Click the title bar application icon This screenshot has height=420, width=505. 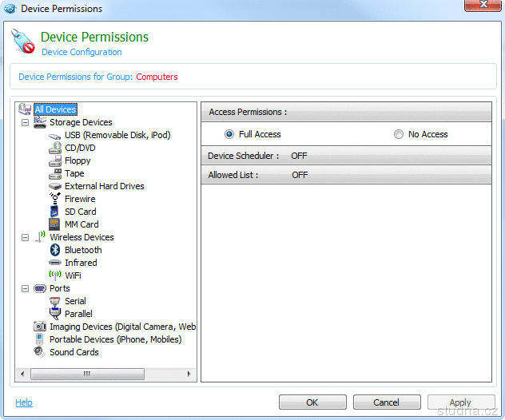pos(10,8)
